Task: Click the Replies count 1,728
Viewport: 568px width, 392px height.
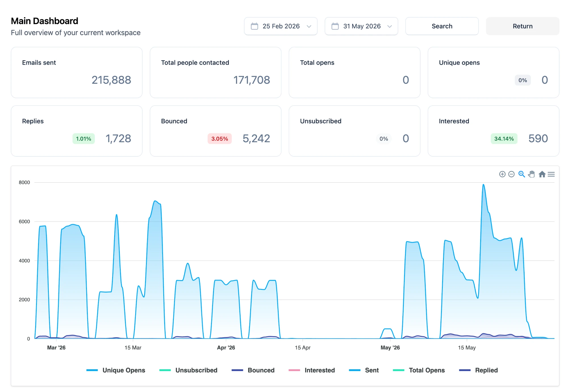Action: [118, 139]
